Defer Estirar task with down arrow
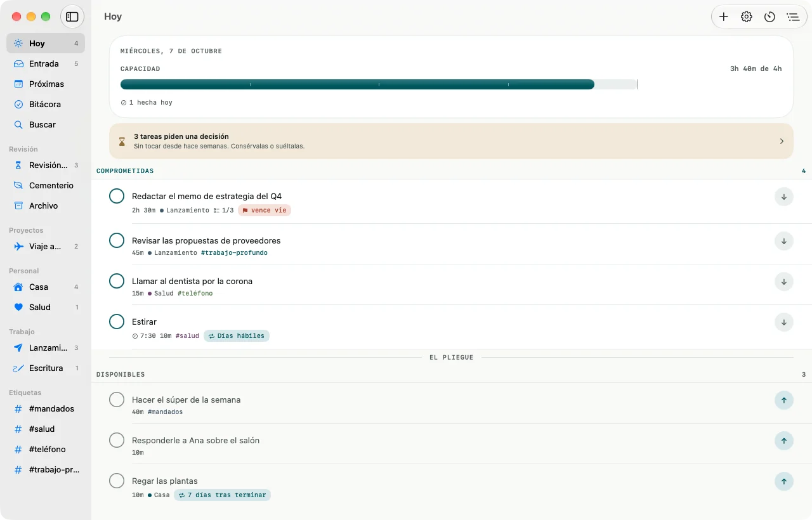The width and height of the screenshot is (812, 520). [784, 322]
